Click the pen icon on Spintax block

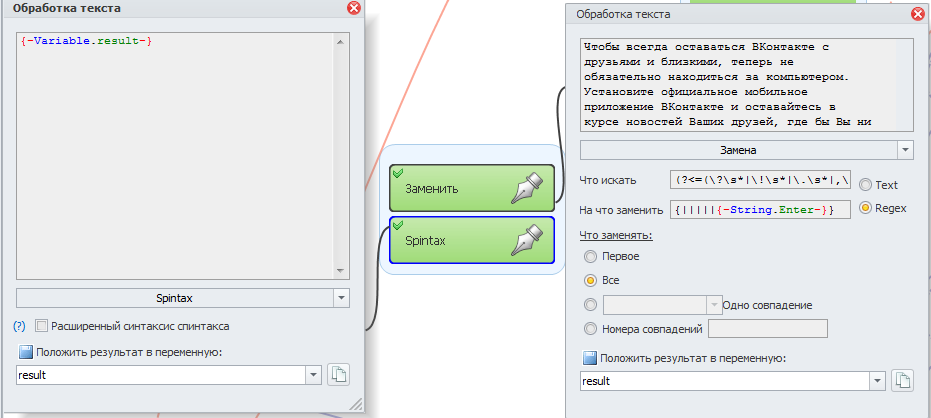point(527,240)
